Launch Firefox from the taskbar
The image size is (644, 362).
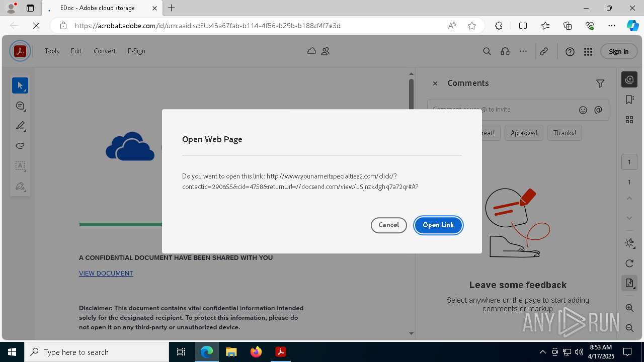tap(256, 352)
